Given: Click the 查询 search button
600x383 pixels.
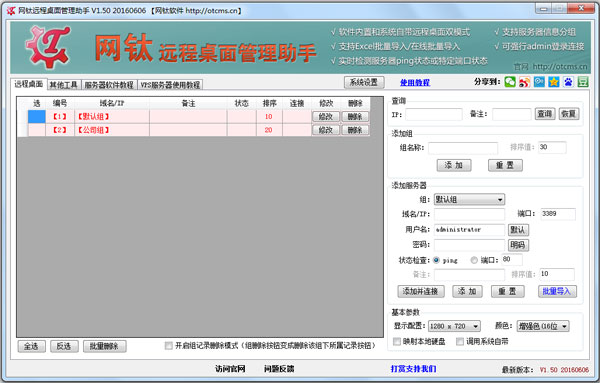Looking at the screenshot, I should click(545, 114).
